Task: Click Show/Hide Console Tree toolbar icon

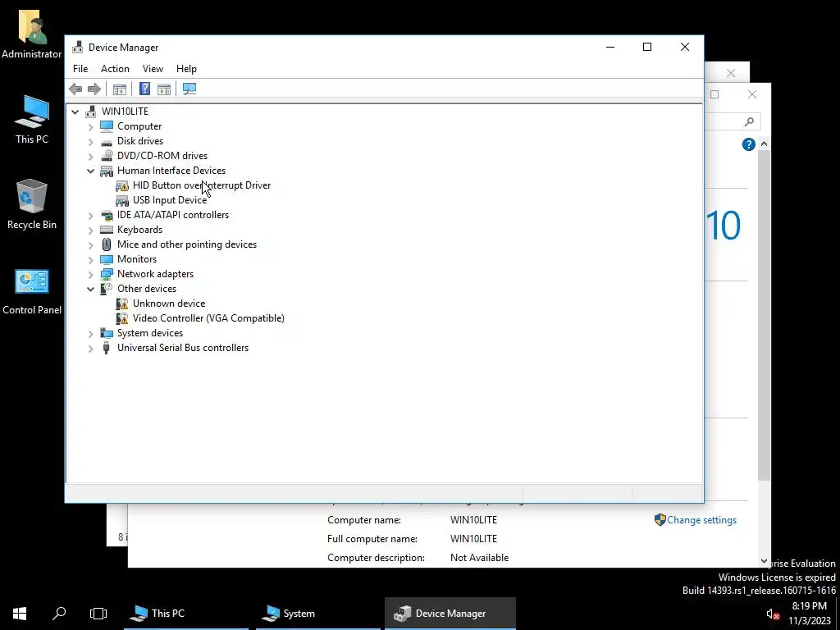Action: (120, 89)
